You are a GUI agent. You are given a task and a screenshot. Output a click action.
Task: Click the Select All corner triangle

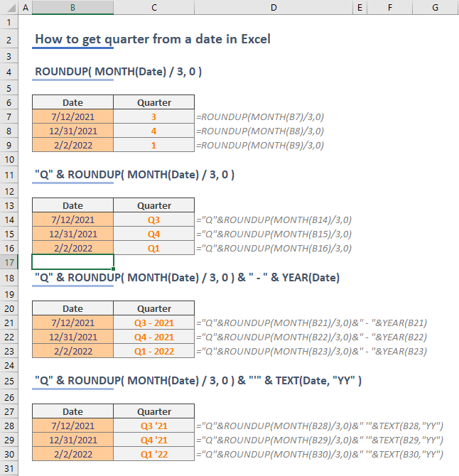pos(11,8)
